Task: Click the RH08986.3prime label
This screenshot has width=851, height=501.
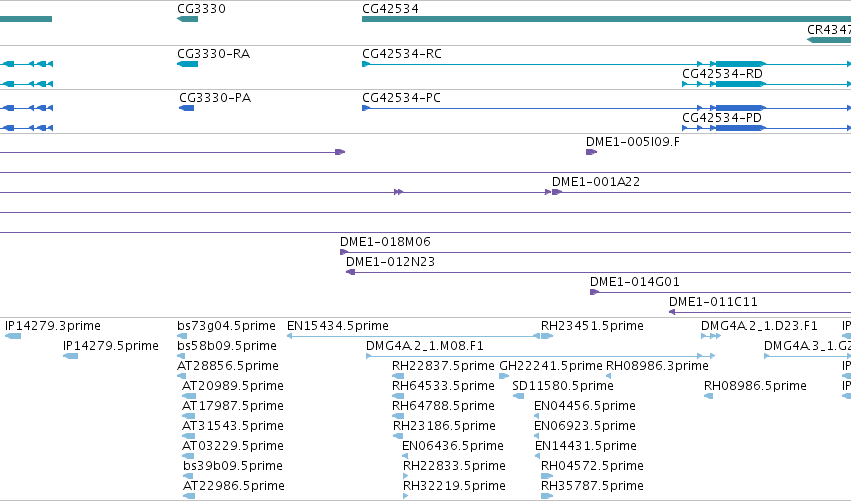Action: click(x=657, y=366)
